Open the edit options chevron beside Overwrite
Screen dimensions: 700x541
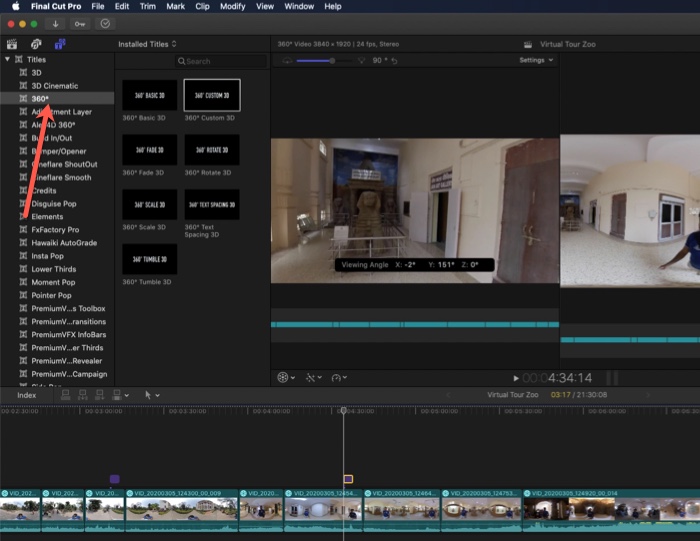[x=127, y=395]
